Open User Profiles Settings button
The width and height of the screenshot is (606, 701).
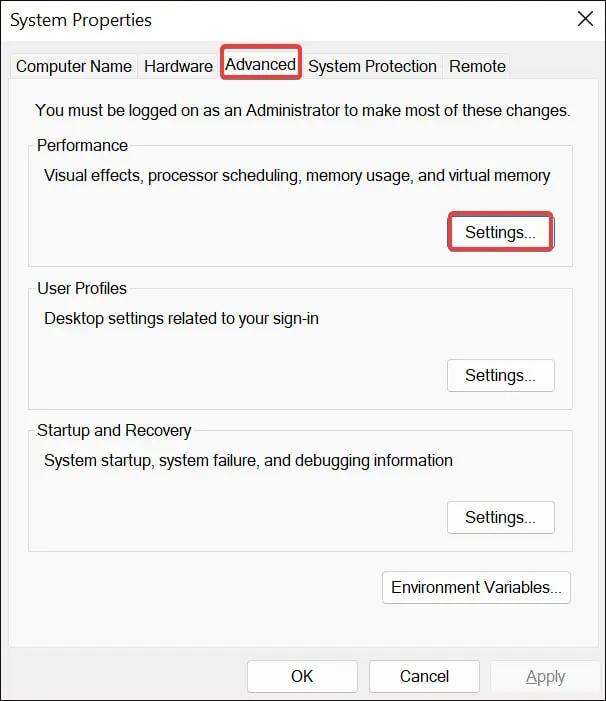501,376
